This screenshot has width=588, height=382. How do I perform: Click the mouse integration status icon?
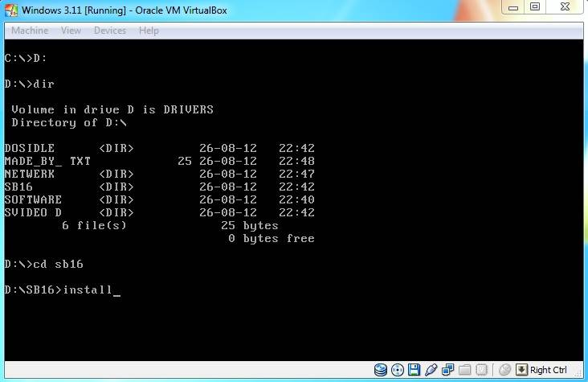[x=504, y=370]
